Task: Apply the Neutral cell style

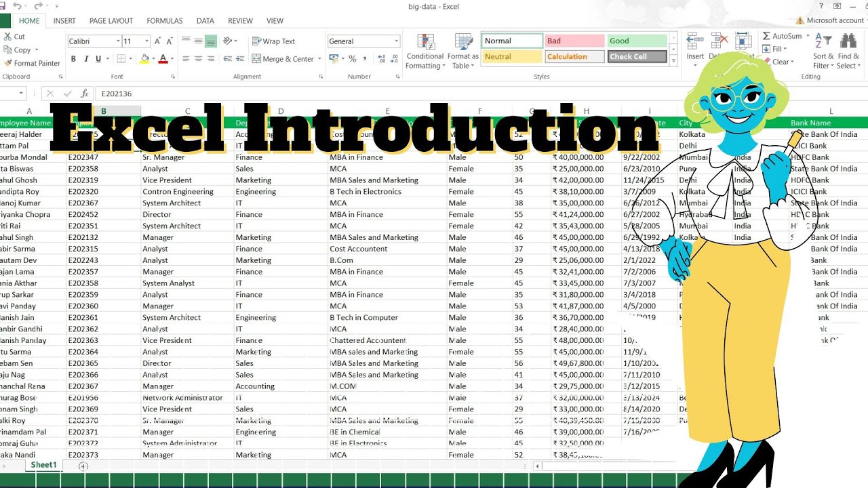Action: point(512,57)
